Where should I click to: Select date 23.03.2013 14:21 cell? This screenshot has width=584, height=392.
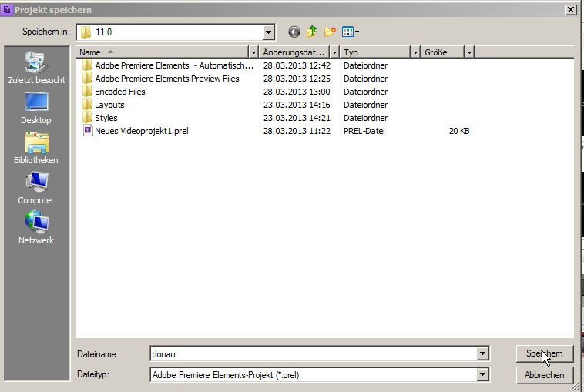(x=297, y=118)
